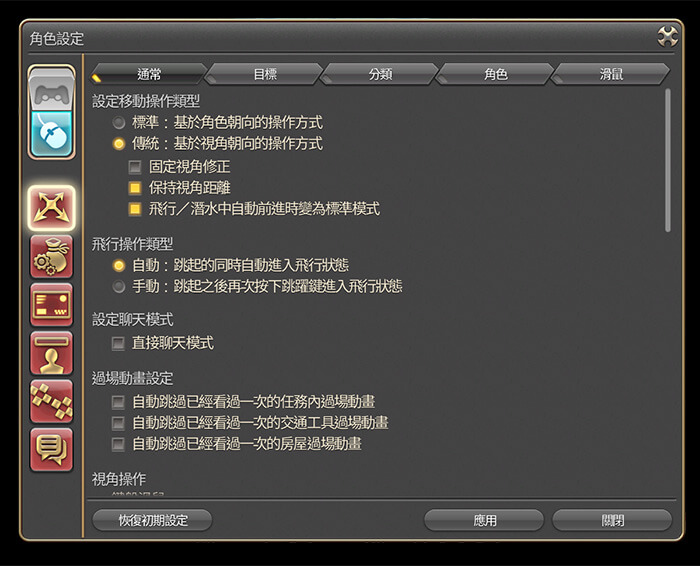Uncheck the 保持視角距離 checkbox
This screenshot has width=700, height=566.
(135, 188)
